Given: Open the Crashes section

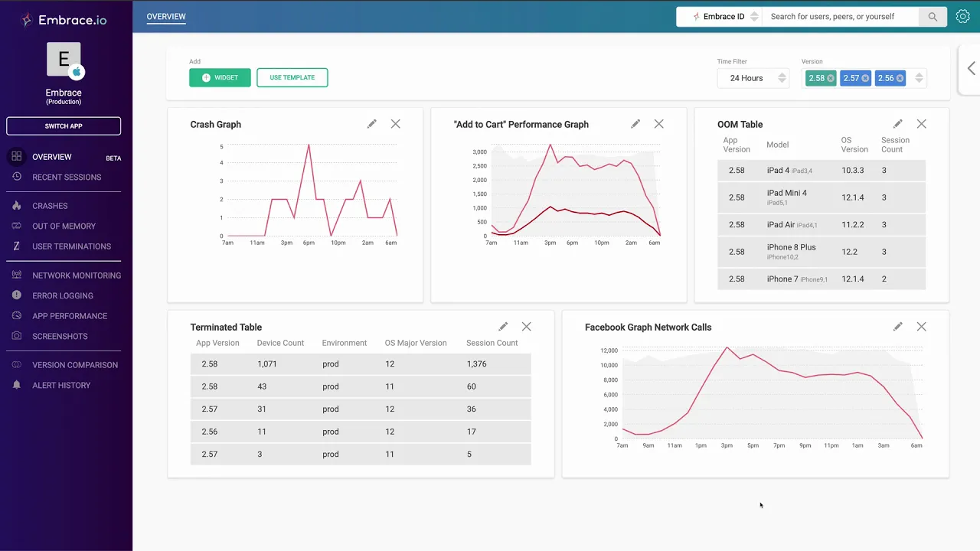Looking at the screenshot, I should 50,206.
